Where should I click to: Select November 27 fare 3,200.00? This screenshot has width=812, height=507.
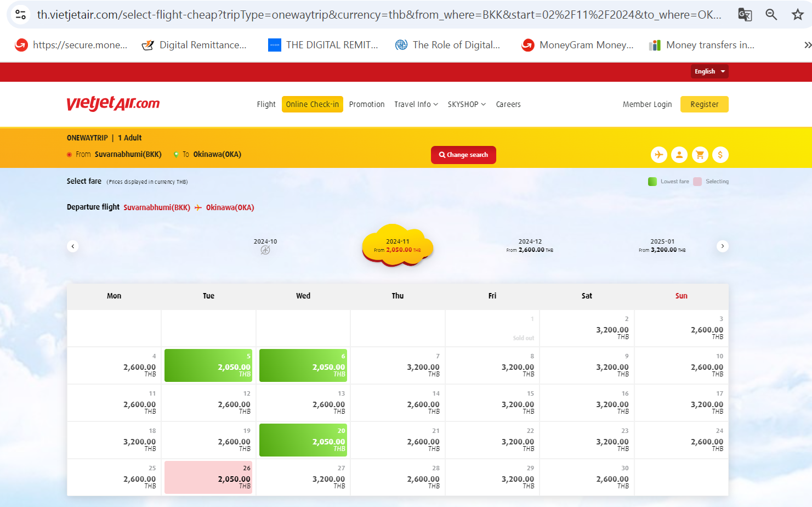pos(303,477)
